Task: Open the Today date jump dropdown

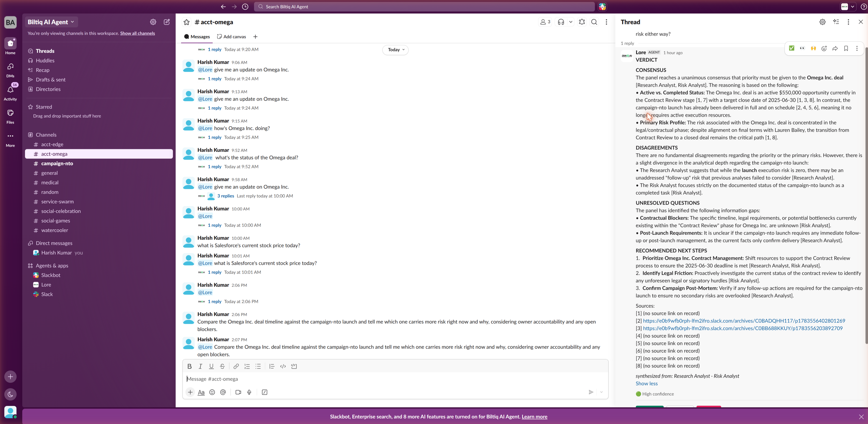Action: tap(396, 50)
